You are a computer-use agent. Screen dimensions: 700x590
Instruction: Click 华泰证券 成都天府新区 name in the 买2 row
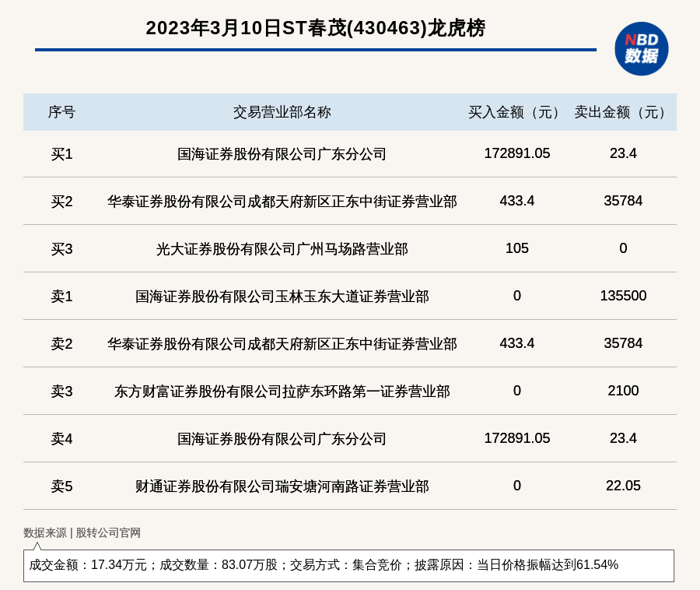tap(282, 202)
